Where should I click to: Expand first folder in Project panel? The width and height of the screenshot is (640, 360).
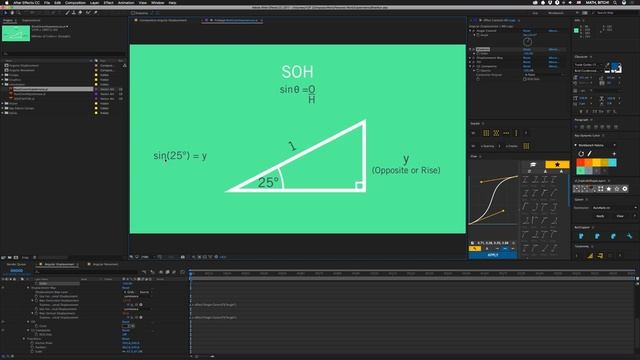(2, 75)
